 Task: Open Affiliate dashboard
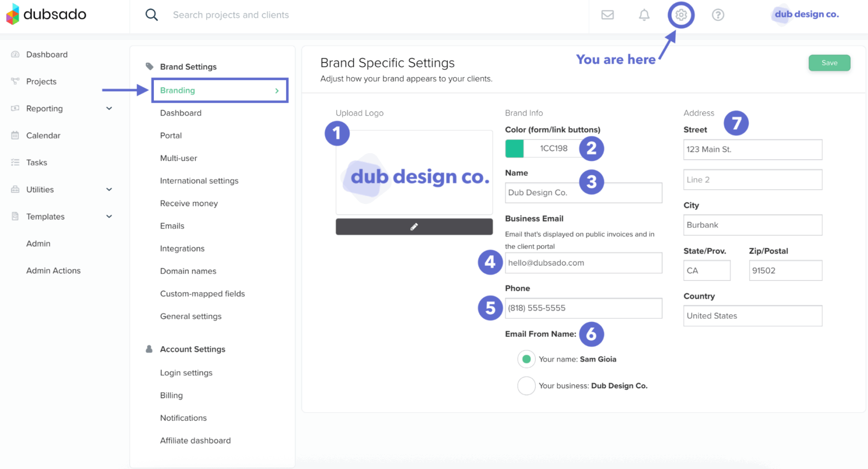[x=195, y=441]
